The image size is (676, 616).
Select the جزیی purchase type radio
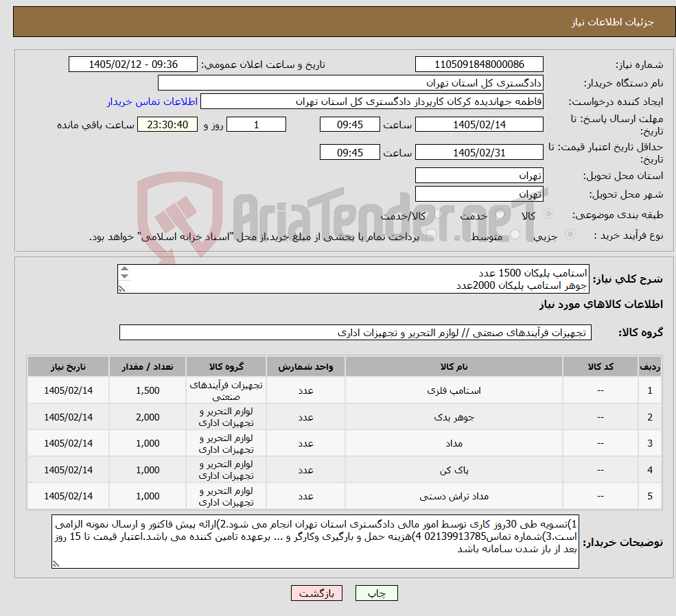[570, 235]
